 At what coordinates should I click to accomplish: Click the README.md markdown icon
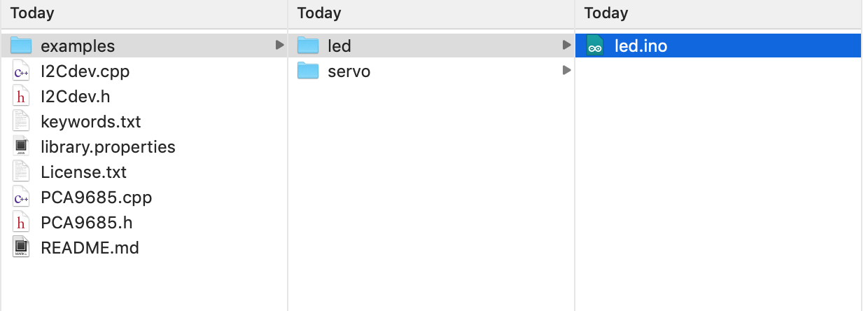22,248
